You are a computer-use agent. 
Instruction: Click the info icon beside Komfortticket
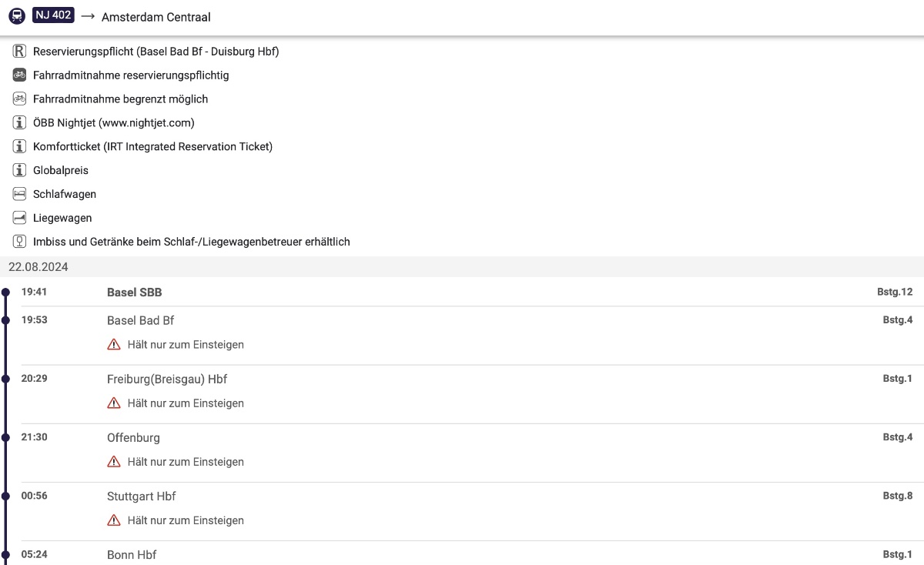[x=20, y=146]
